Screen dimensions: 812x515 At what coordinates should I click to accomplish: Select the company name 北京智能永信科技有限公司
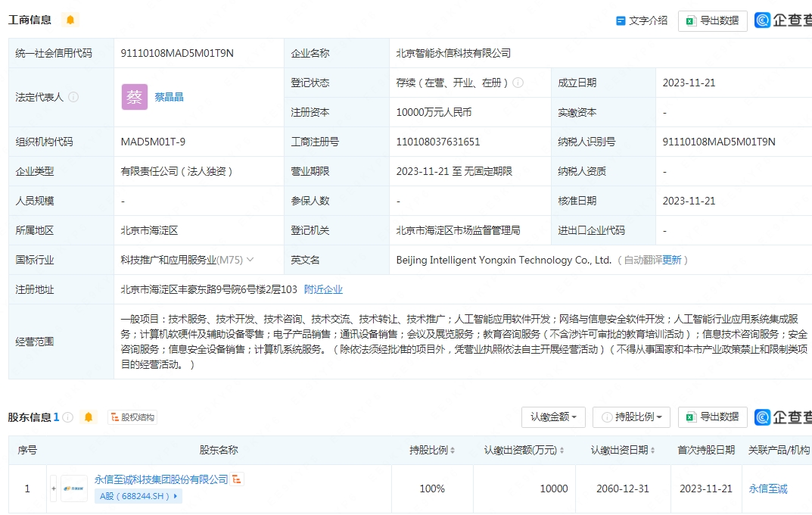[x=453, y=53]
